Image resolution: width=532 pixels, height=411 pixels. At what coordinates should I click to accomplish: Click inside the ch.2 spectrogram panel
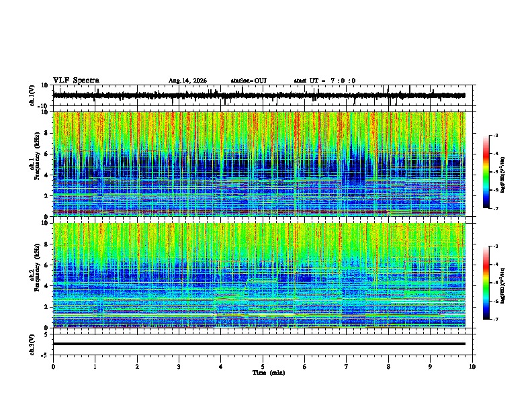point(259,275)
